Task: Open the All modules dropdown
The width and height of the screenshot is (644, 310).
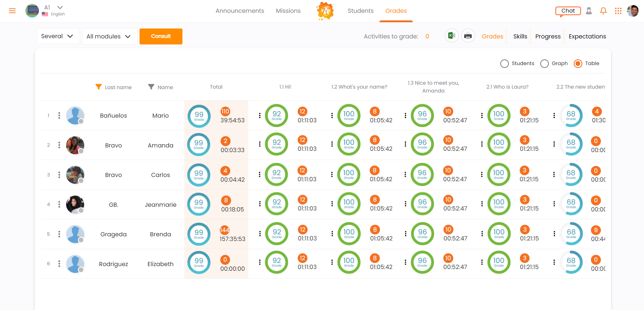Action: tap(109, 36)
